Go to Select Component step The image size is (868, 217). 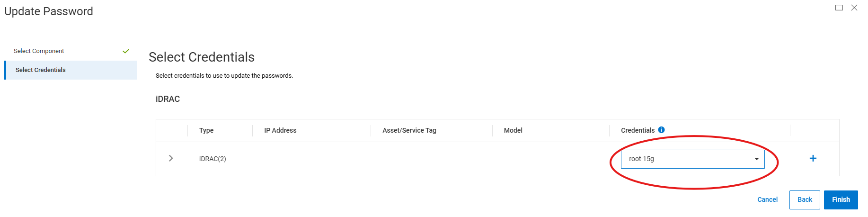(x=39, y=51)
